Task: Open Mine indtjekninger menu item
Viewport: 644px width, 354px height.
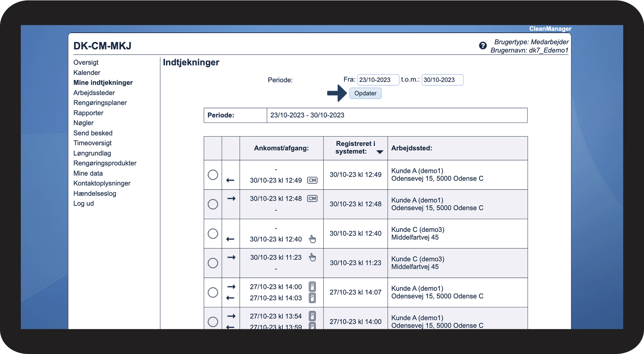Action: (x=103, y=82)
